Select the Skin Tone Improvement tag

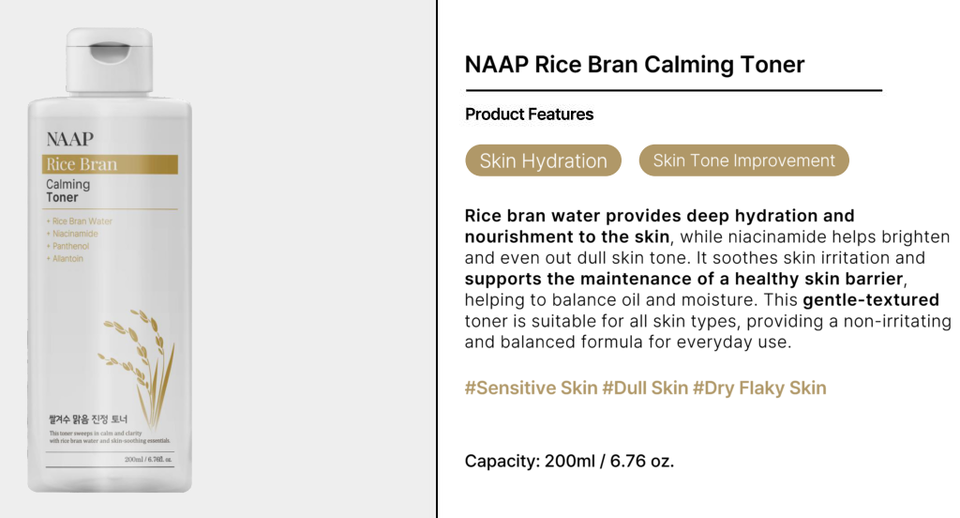pos(743,161)
